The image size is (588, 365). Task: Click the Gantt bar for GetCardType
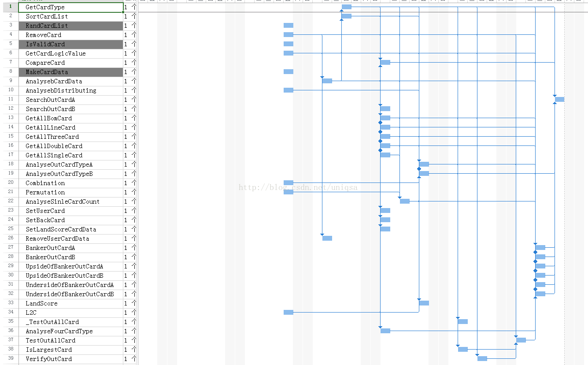coord(347,7)
